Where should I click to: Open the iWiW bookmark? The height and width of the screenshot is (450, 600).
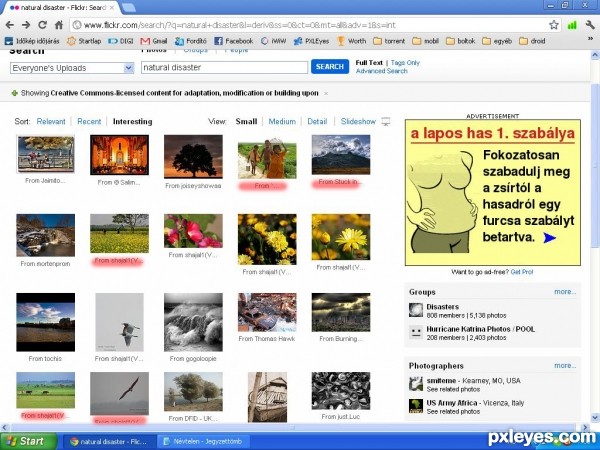(274, 41)
